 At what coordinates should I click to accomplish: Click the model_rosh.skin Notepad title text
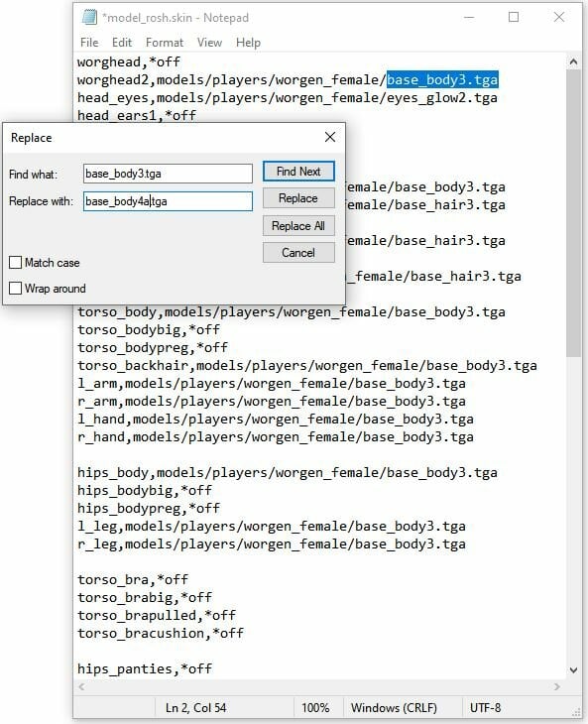tap(176, 18)
